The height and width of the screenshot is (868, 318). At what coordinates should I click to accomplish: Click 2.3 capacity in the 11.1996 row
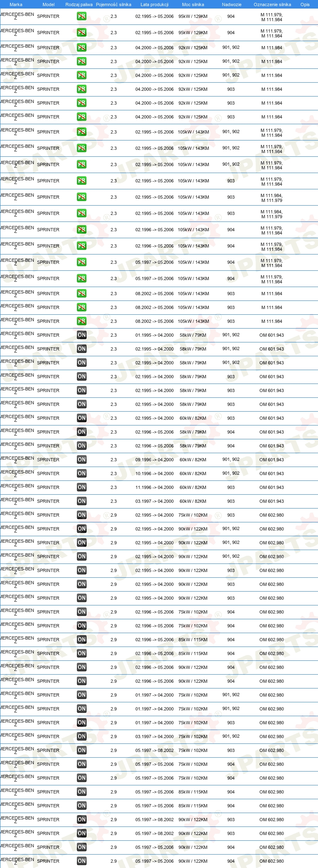click(x=113, y=487)
